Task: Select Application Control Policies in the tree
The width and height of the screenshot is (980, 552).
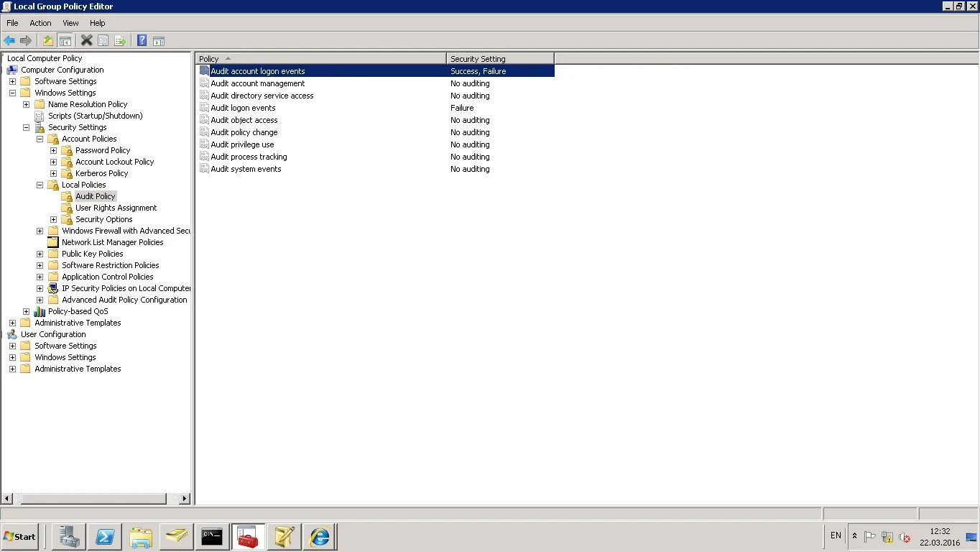Action: point(107,277)
